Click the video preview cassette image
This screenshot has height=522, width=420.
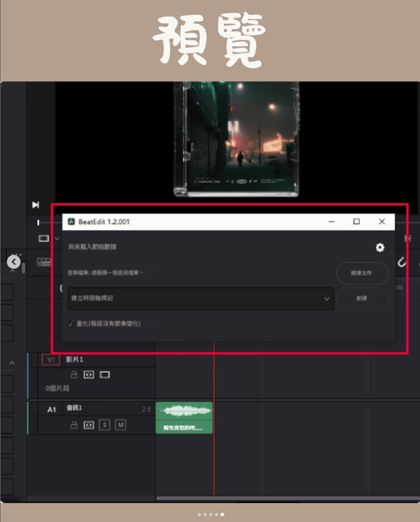[236, 139]
